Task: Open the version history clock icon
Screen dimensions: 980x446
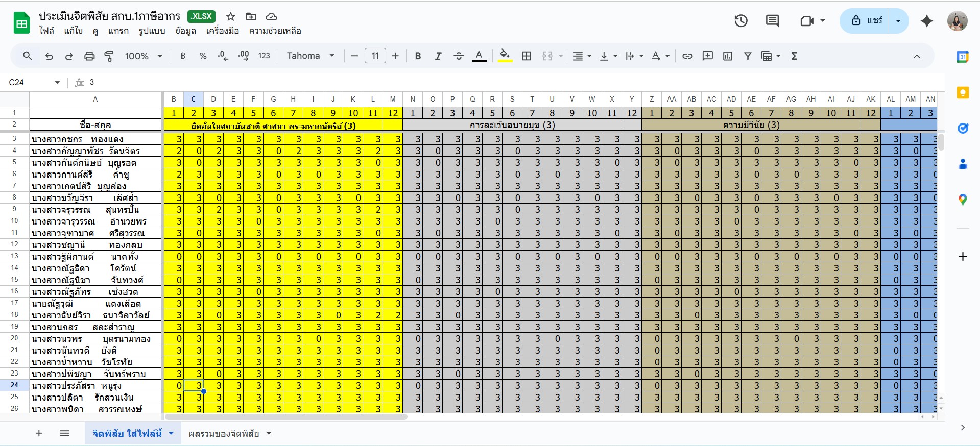Action: pos(740,21)
